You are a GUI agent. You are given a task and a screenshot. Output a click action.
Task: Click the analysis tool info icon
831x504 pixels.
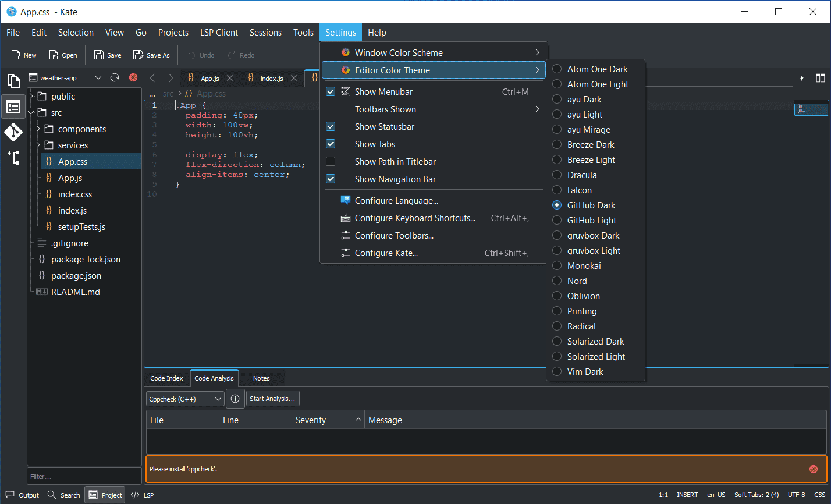click(235, 399)
